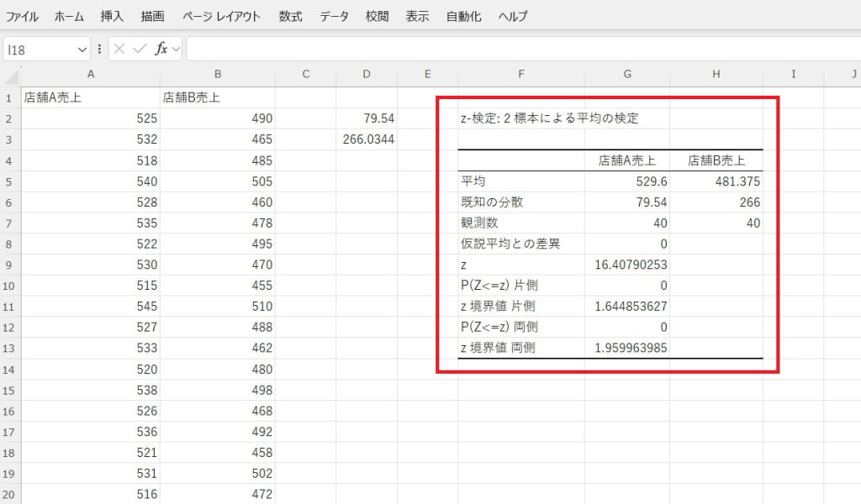Image resolution: width=861 pixels, height=504 pixels.
Task: Click inside the formula bar input field
Action: pos(521,50)
